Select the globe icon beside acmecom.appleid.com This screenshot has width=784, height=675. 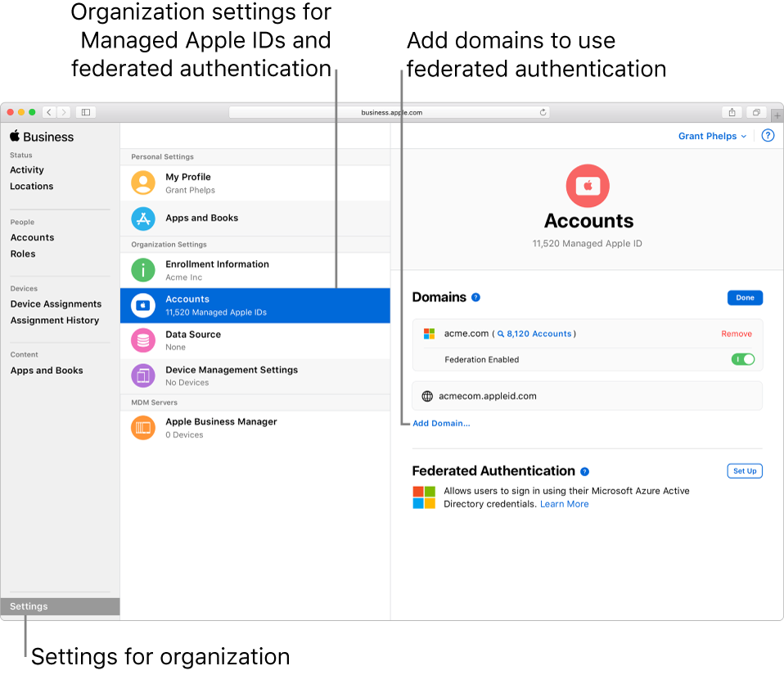click(x=427, y=397)
